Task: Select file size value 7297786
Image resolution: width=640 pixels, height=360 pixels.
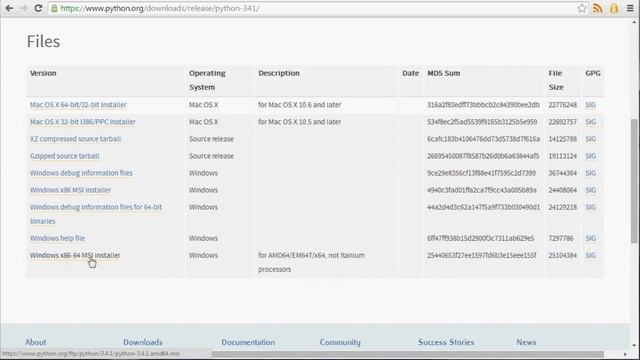Action: coord(561,238)
